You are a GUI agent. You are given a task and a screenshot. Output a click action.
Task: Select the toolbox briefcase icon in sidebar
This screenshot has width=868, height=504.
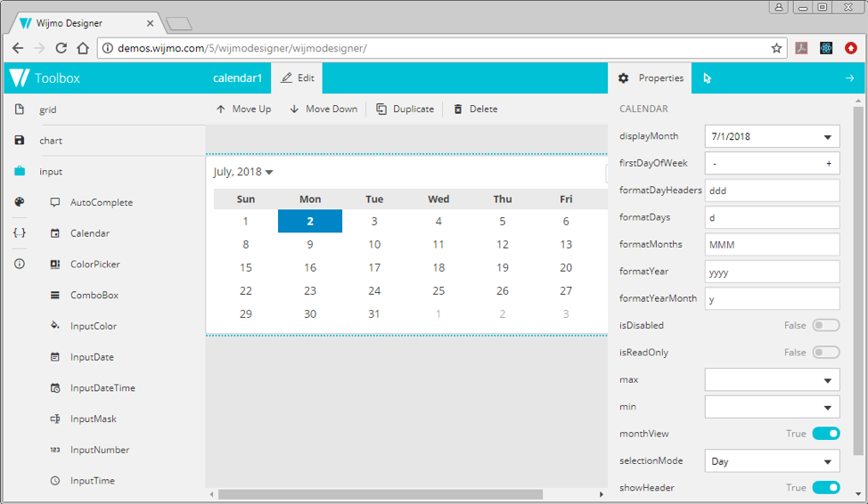[x=20, y=171]
